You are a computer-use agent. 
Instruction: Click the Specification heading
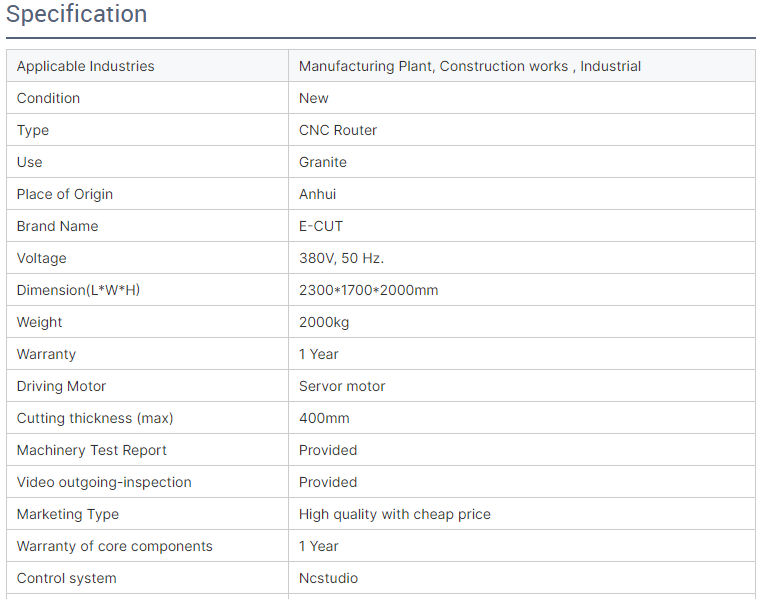pyautogui.click(x=76, y=14)
